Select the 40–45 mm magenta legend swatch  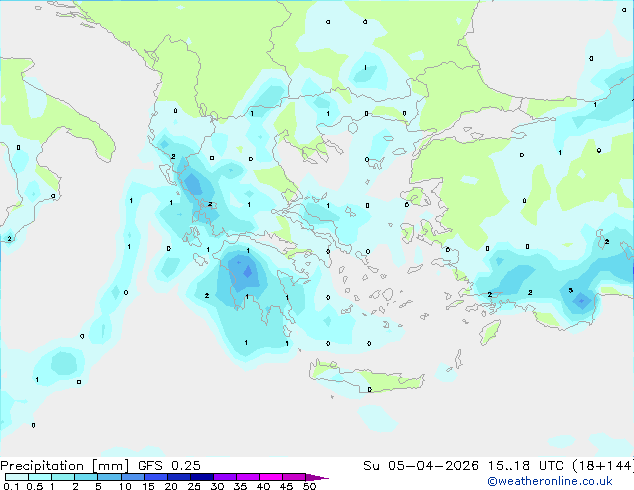tap(271, 477)
